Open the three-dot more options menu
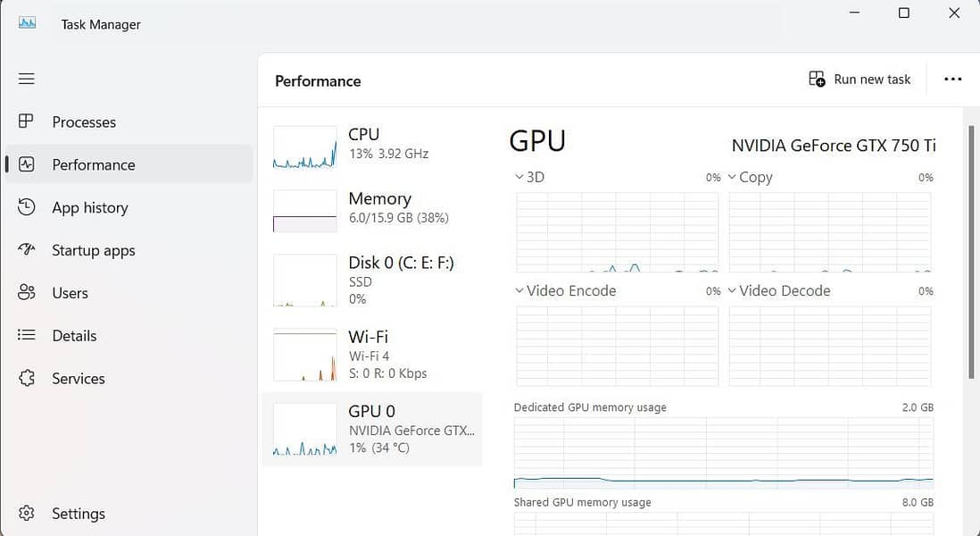This screenshot has width=980, height=536. 952,80
